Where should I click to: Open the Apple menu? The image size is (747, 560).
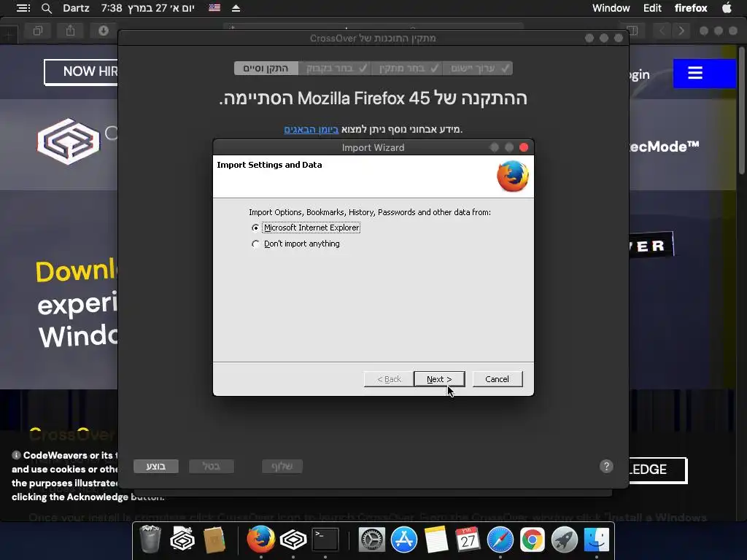pos(727,7)
